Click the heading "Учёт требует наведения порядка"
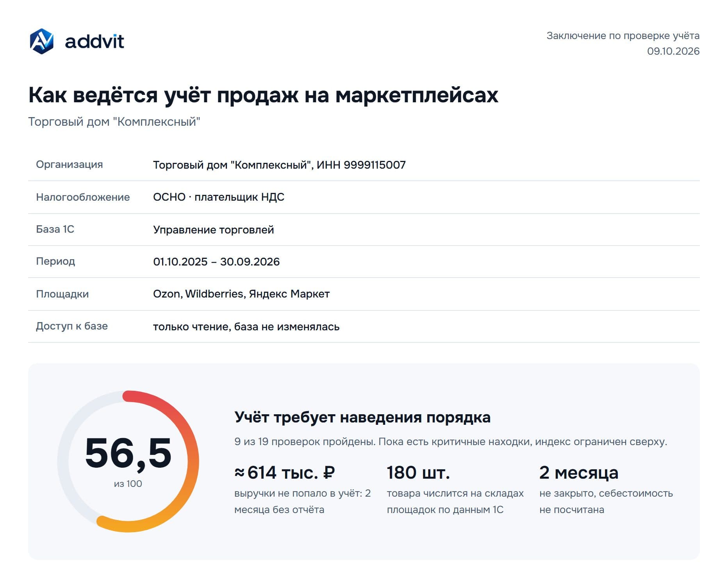Image resolution: width=728 pixels, height=588 pixels. coord(362,417)
